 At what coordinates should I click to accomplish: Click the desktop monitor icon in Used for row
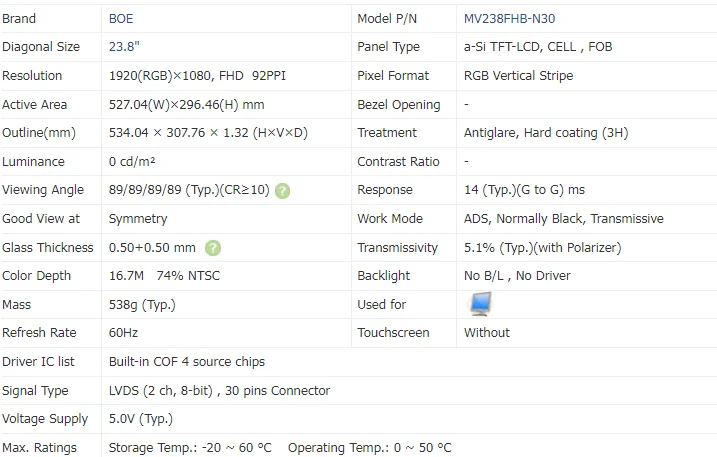(x=481, y=304)
